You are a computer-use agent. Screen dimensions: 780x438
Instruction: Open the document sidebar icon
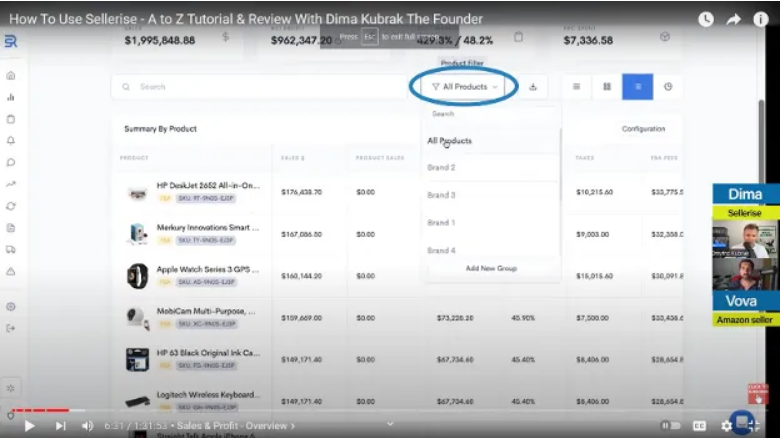(11, 228)
